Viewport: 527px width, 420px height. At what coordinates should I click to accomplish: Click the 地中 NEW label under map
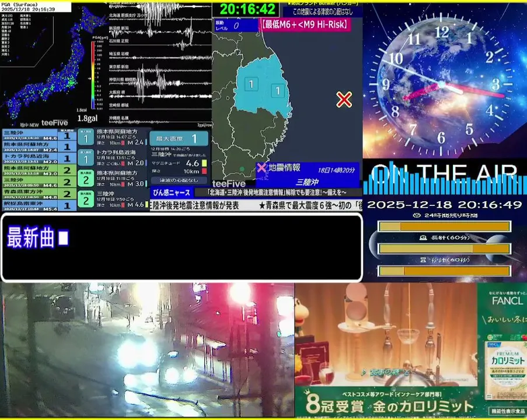(x=29, y=125)
